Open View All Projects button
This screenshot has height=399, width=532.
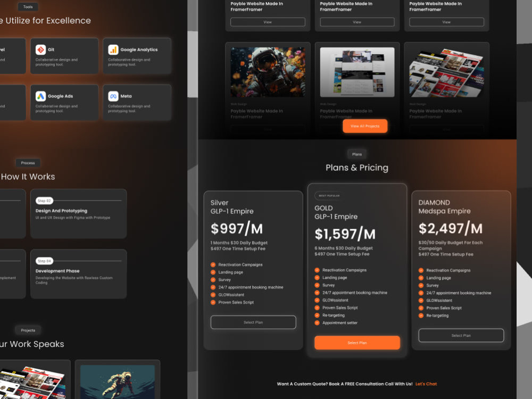[x=365, y=126]
